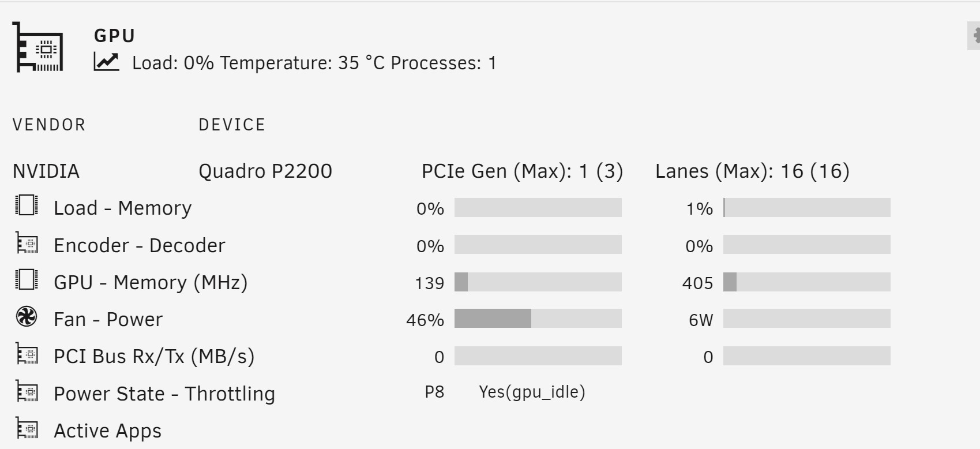Image resolution: width=980 pixels, height=449 pixels.
Task: Click the GPU panel title
Action: (114, 36)
